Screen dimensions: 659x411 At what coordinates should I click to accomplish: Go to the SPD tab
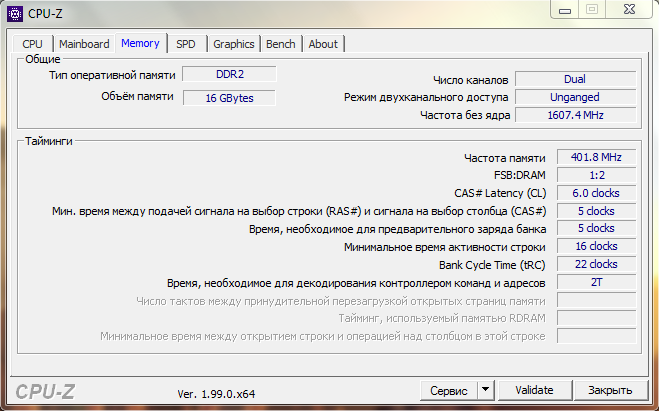[186, 44]
